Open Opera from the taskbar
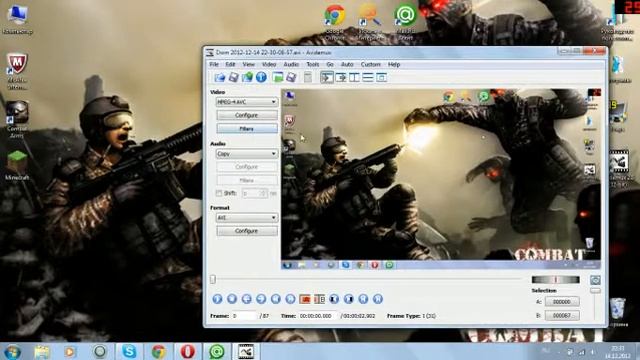640x360 pixels. (187, 351)
